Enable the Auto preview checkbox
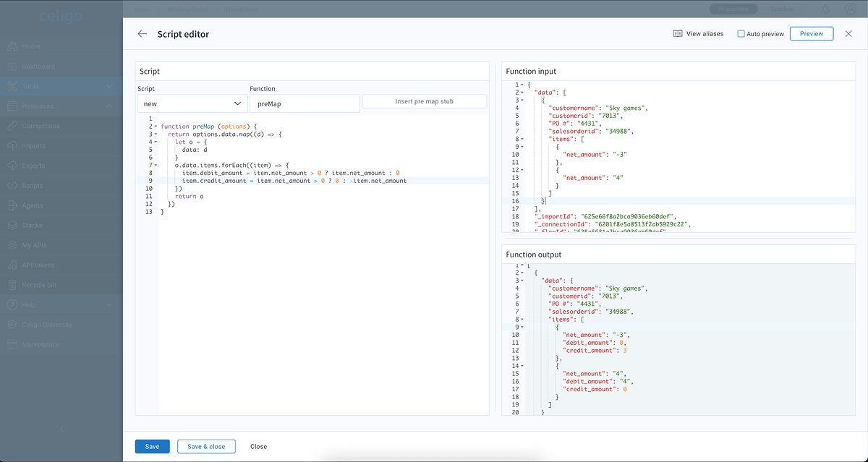 point(741,34)
